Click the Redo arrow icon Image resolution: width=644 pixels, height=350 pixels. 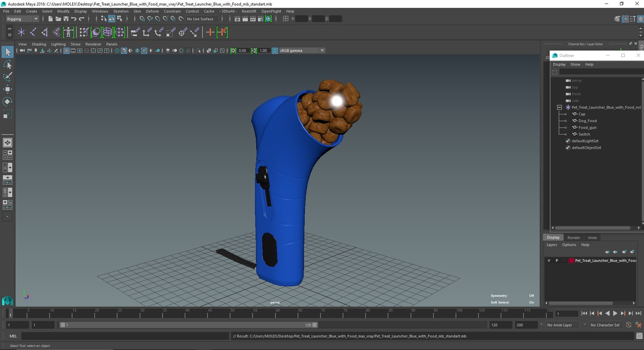pyautogui.click(x=81, y=19)
